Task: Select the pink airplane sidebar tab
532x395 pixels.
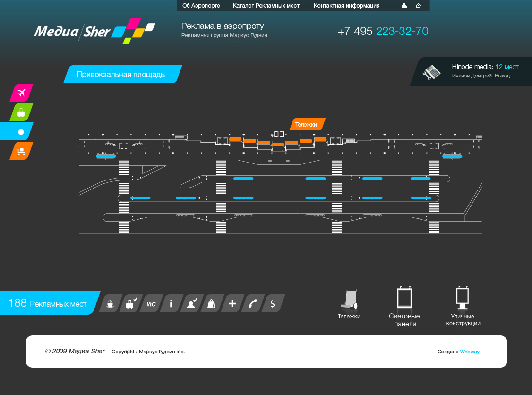Action: [21, 93]
